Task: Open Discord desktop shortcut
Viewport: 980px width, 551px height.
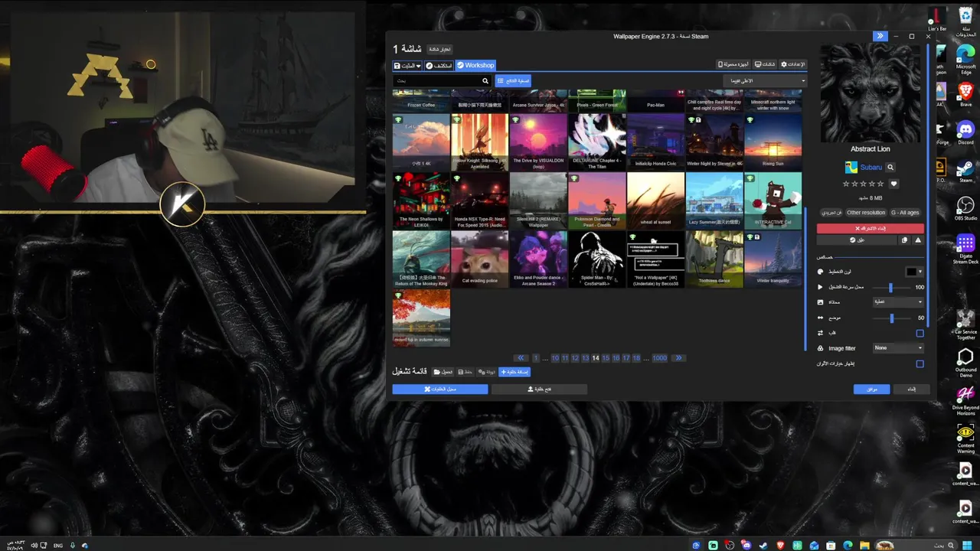Action: tap(965, 132)
